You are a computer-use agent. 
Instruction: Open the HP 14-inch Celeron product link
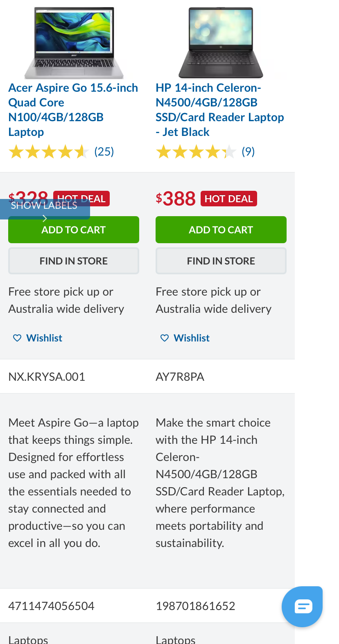click(x=219, y=110)
